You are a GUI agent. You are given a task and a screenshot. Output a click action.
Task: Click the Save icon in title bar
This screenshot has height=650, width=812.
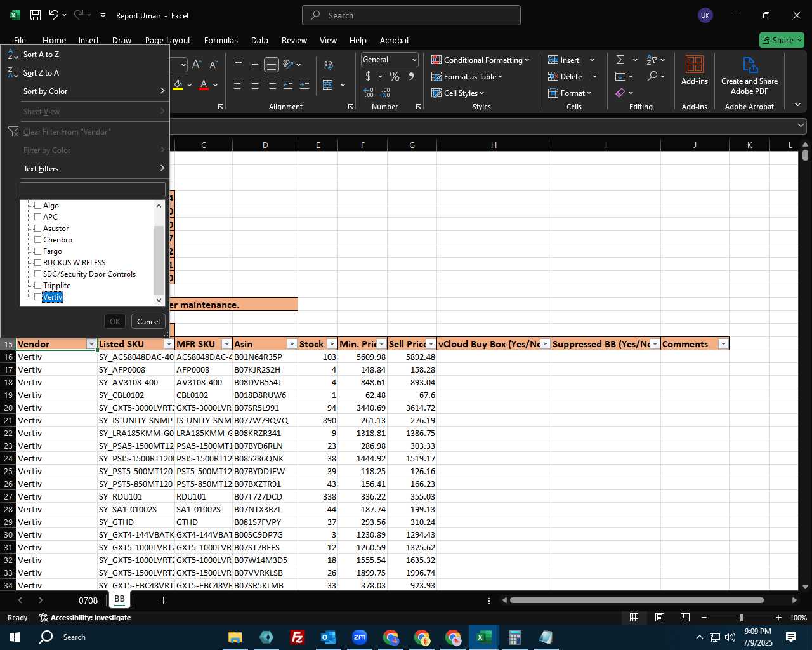tap(36, 15)
